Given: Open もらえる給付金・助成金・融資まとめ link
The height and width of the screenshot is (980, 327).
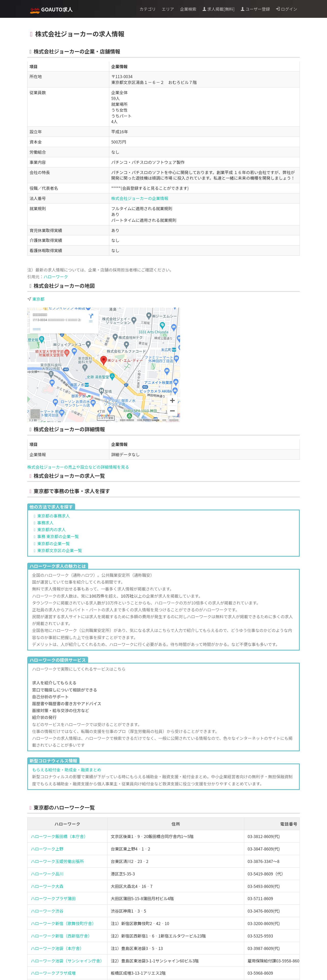Looking at the screenshot, I should point(67,770).
